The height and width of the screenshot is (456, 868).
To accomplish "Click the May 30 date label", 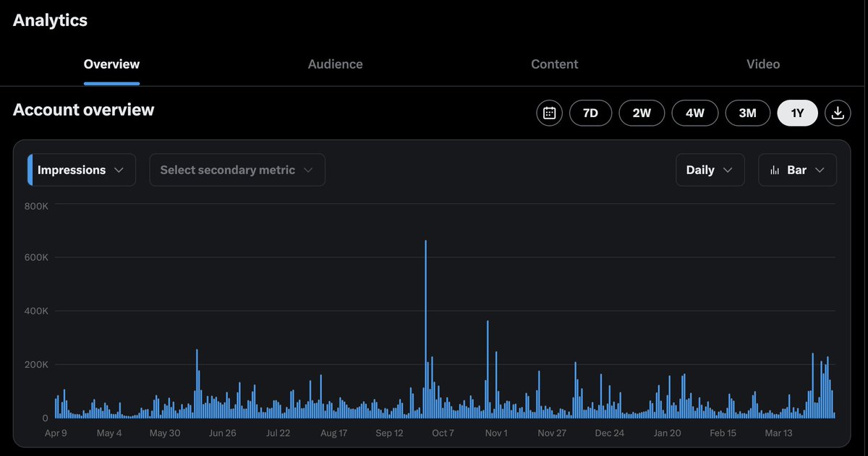I will (x=165, y=433).
